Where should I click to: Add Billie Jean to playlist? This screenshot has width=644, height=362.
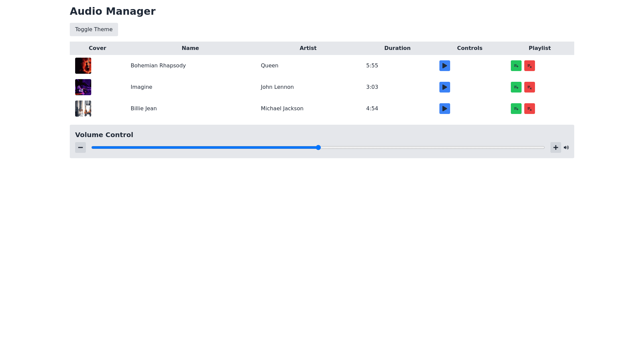pyautogui.click(x=516, y=109)
